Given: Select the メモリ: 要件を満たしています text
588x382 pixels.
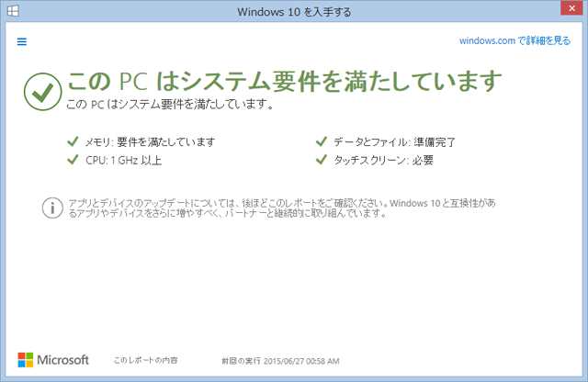Looking at the screenshot, I should point(150,142).
